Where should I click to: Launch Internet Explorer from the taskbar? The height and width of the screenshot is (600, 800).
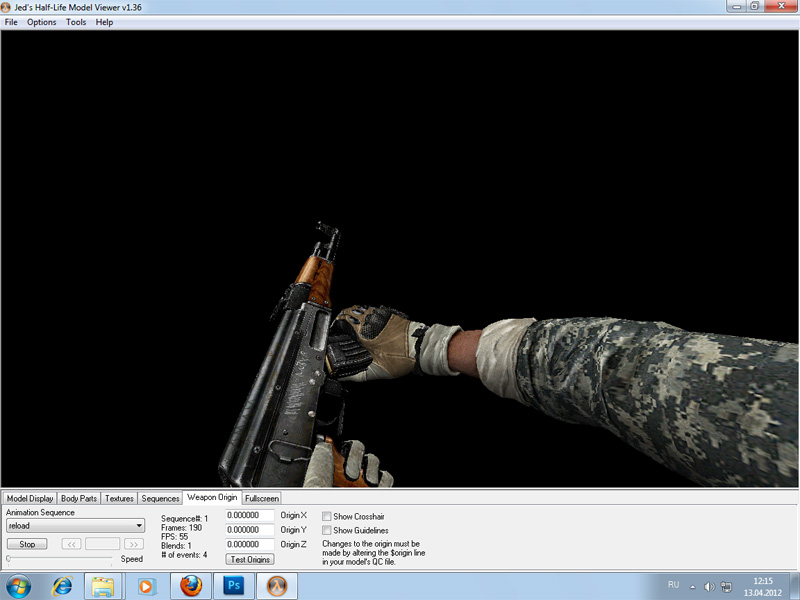pos(62,585)
